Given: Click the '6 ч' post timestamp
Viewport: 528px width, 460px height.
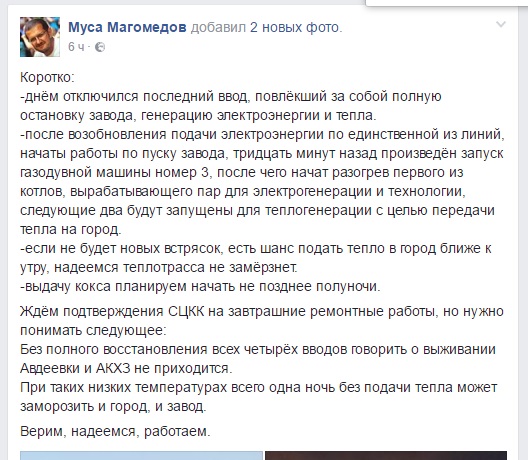Looking at the screenshot, I should point(76,47).
